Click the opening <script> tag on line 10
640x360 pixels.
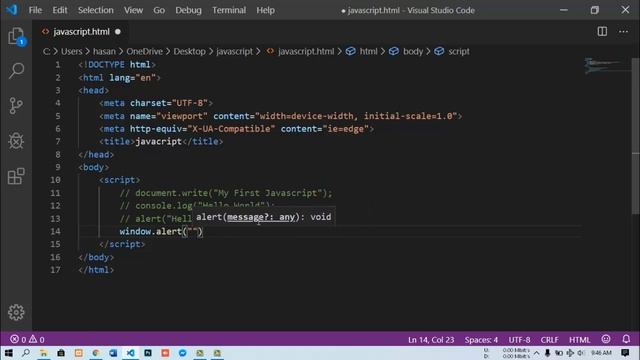(120, 180)
